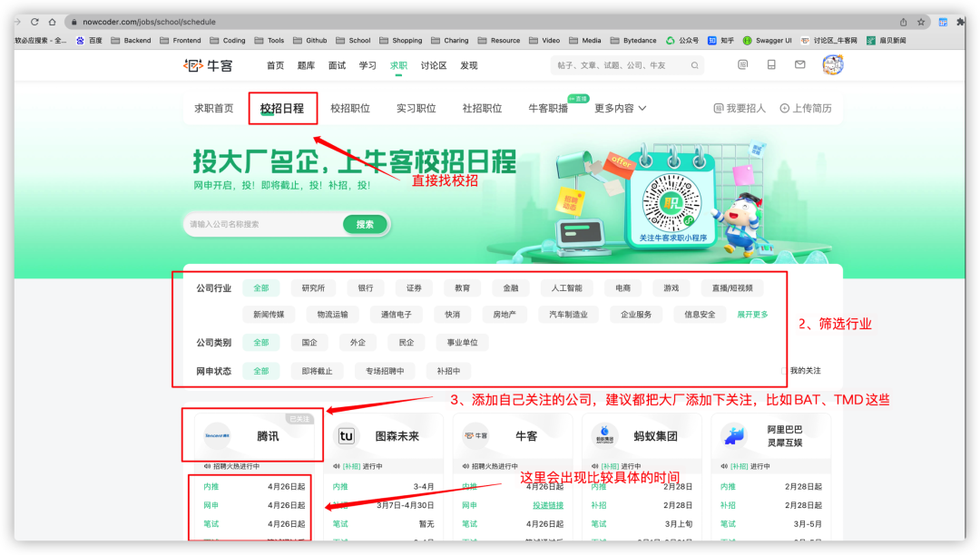Open the Coding bookmark folder
Screen dimensions: 980x555
[x=228, y=41]
